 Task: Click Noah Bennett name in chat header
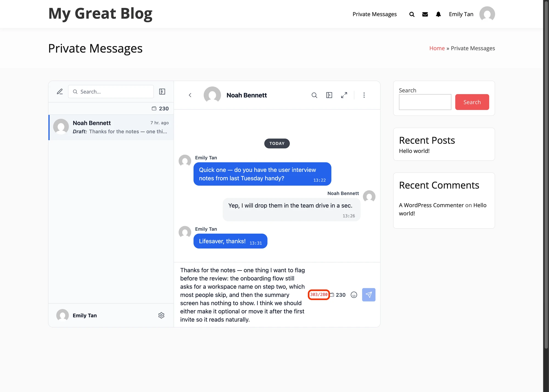tap(247, 95)
